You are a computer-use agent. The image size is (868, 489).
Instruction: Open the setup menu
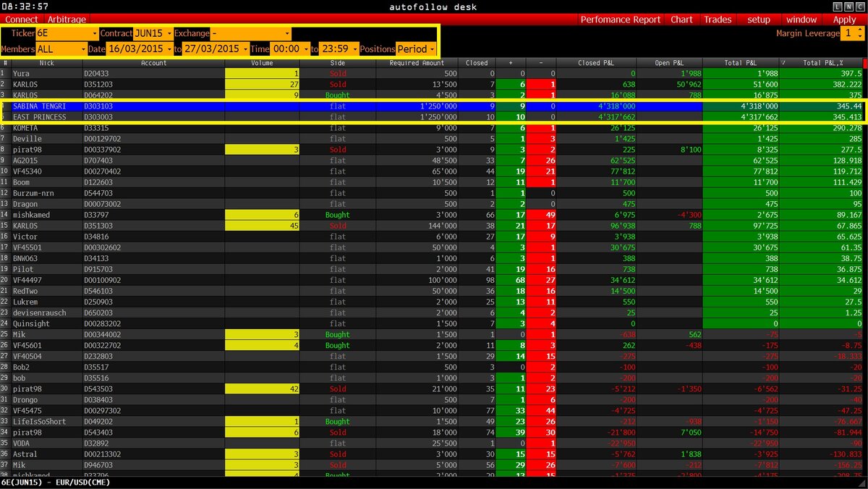(x=759, y=20)
